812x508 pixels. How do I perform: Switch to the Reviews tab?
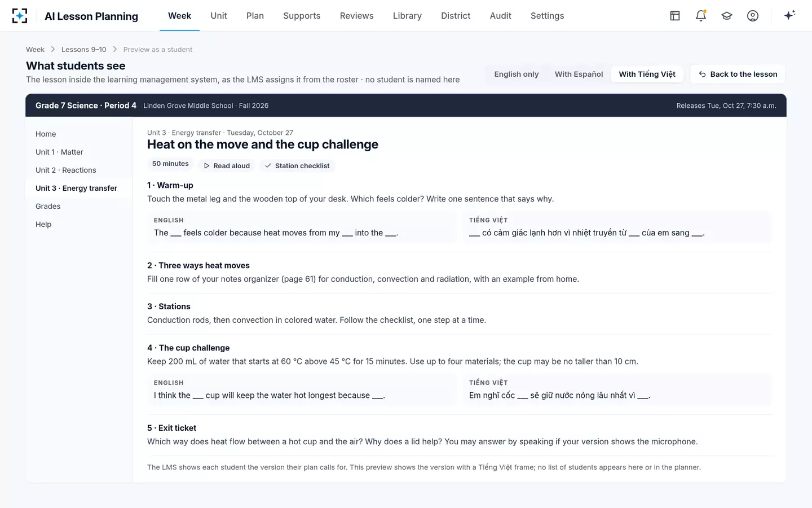pyautogui.click(x=356, y=16)
